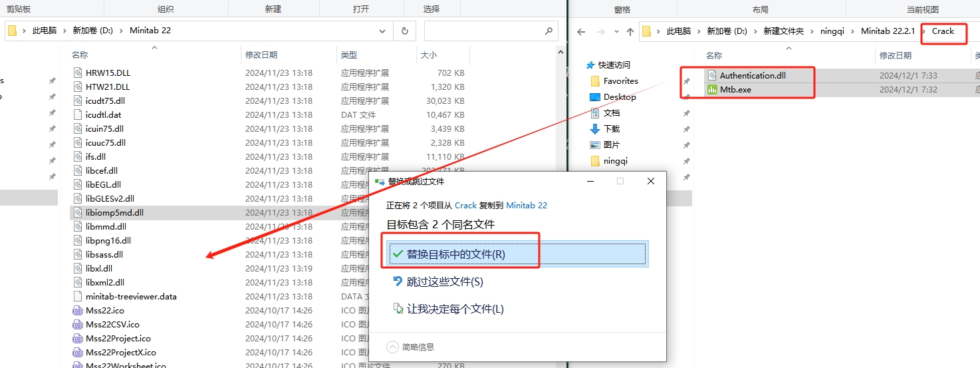This screenshot has height=368, width=980.
Task: Open ningqi folder in quick access
Action: [x=616, y=161]
